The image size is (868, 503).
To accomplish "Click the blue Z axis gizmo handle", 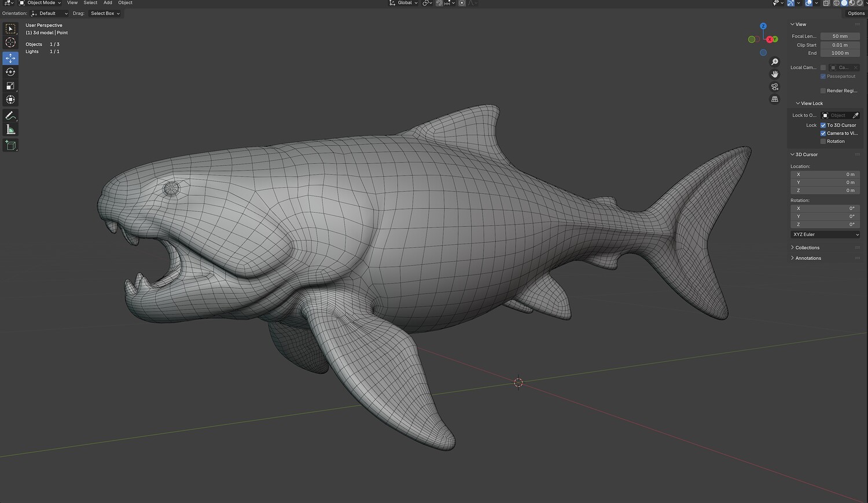I will (763, 26).
